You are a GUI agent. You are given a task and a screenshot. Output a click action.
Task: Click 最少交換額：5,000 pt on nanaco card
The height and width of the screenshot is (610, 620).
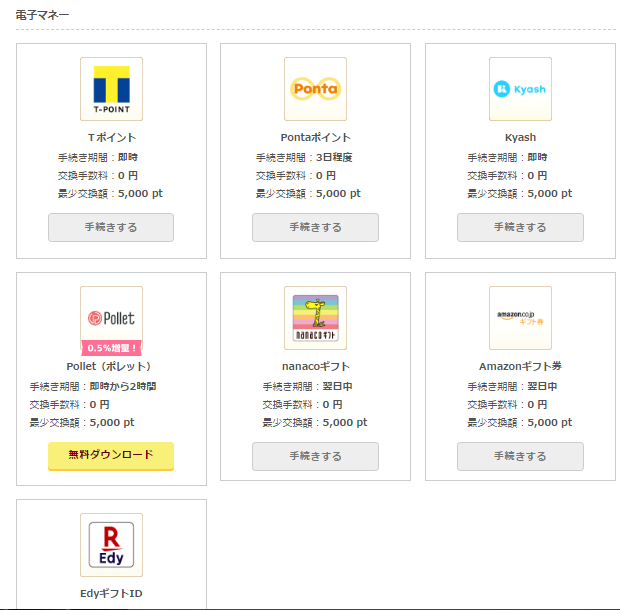[315, 423]
